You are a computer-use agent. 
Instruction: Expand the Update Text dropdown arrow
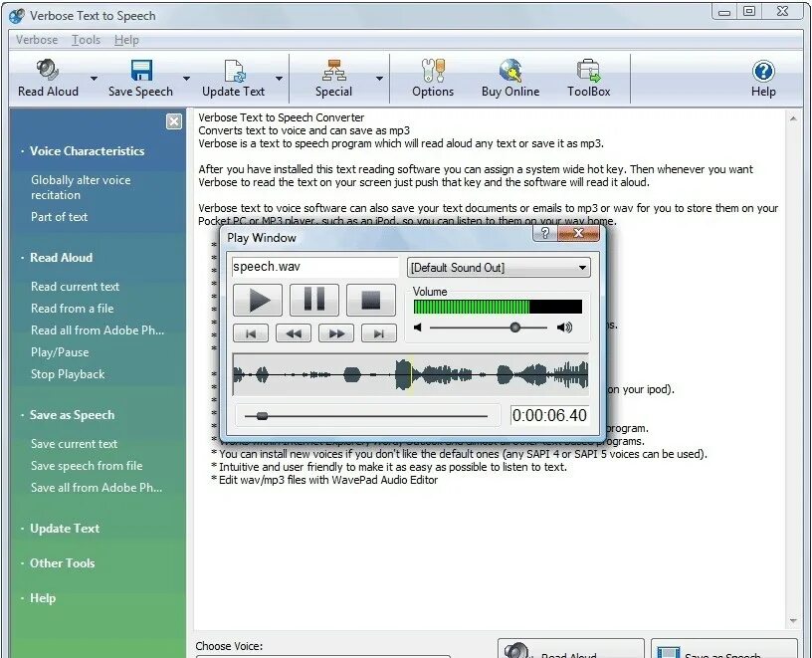tap(279, 79)
